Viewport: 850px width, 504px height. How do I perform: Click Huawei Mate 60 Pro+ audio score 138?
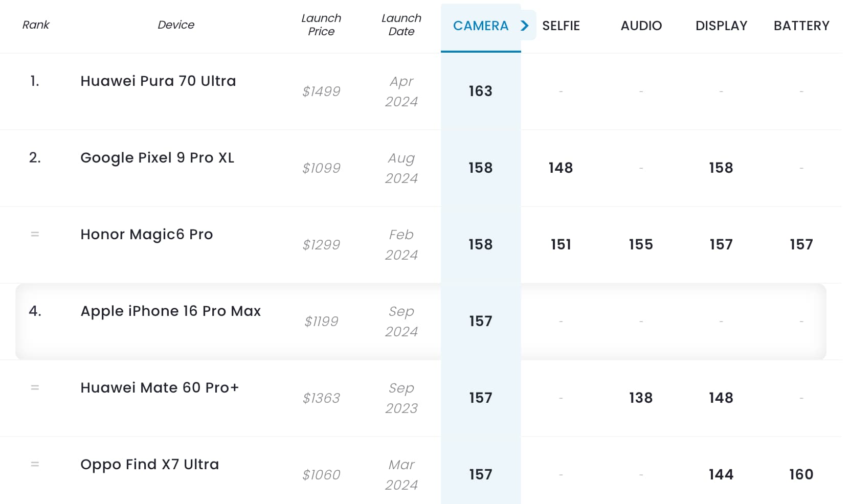tap(641, 398)
